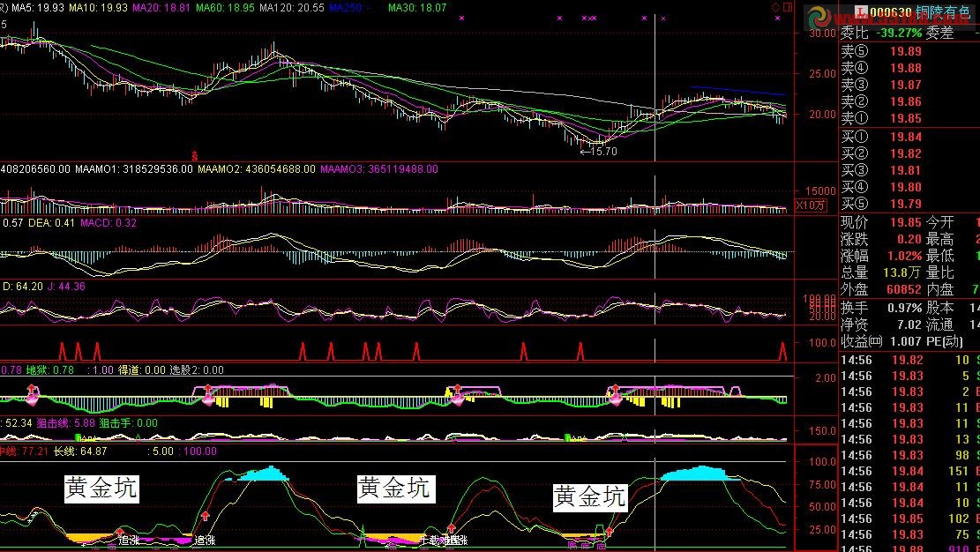Select the 买② 19.82 bid row
Viewport: 980px width, 552px height.
pos(881,153)
